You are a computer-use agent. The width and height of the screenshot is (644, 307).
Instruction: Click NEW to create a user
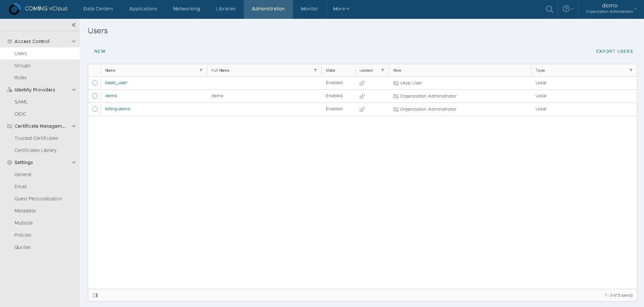[100, 51]
